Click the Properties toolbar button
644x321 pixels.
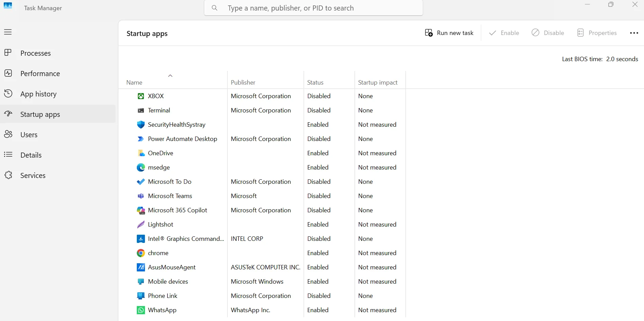point(597,33)
